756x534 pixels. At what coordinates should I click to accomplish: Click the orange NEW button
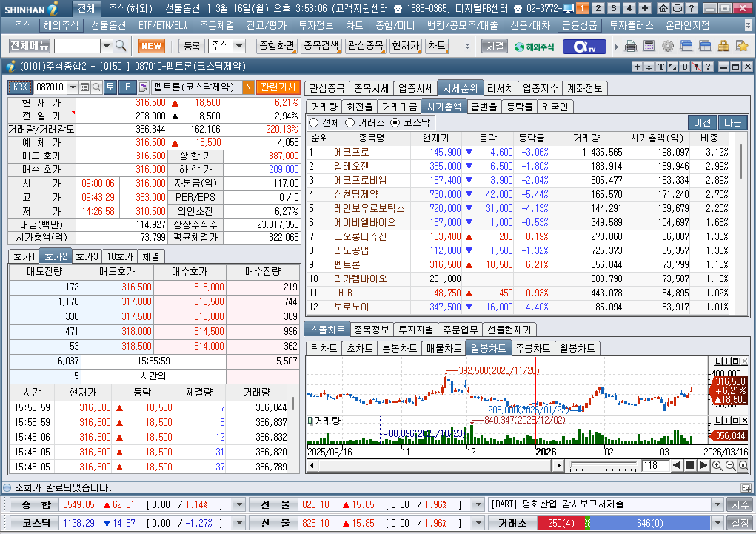coord(152,46)
